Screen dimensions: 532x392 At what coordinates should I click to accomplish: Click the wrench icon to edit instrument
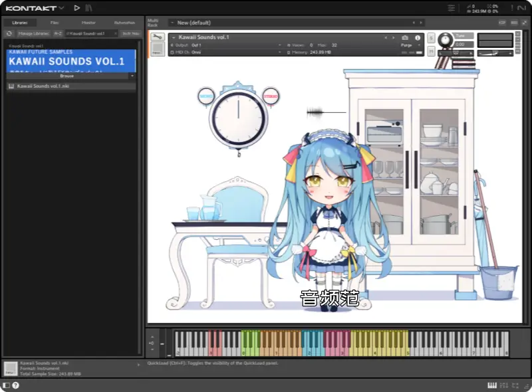[x=157, y=38]
